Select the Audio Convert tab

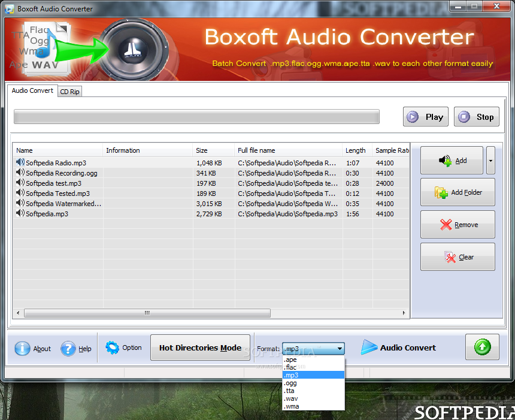coord(32,90)
